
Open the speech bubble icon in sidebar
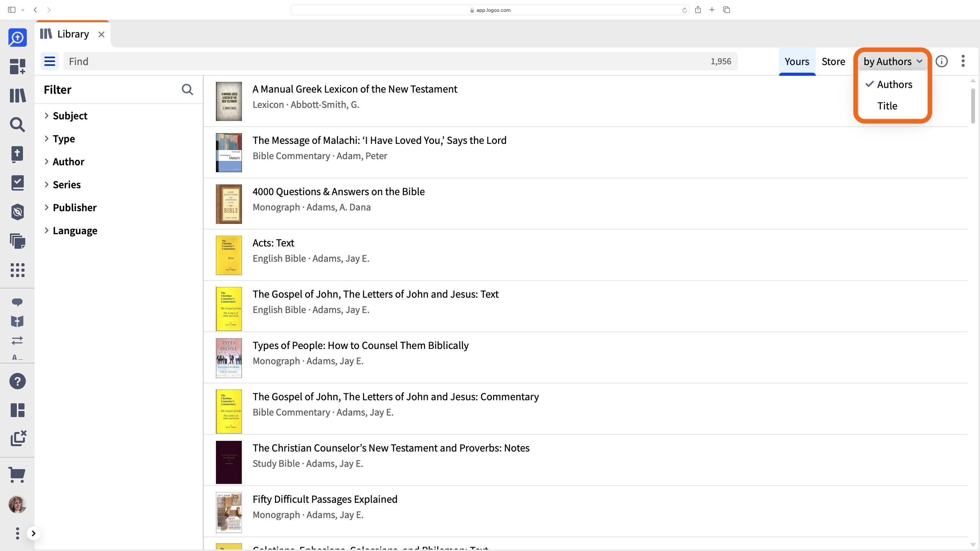click(17, 302)
